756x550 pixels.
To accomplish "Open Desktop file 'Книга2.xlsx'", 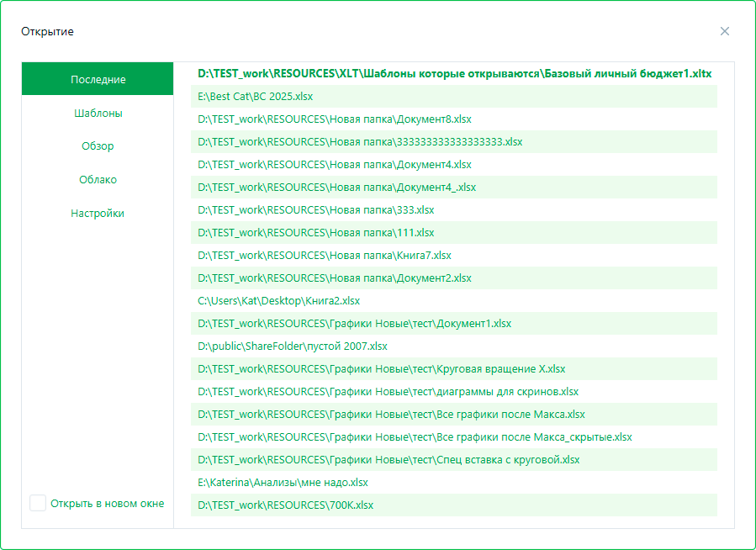I will (278, 301).
